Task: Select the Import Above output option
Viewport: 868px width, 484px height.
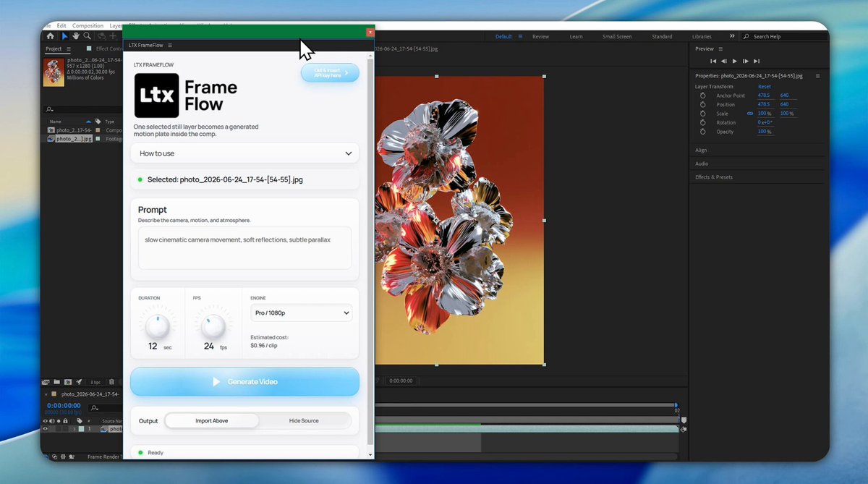Action: click(x=211, y=420)
